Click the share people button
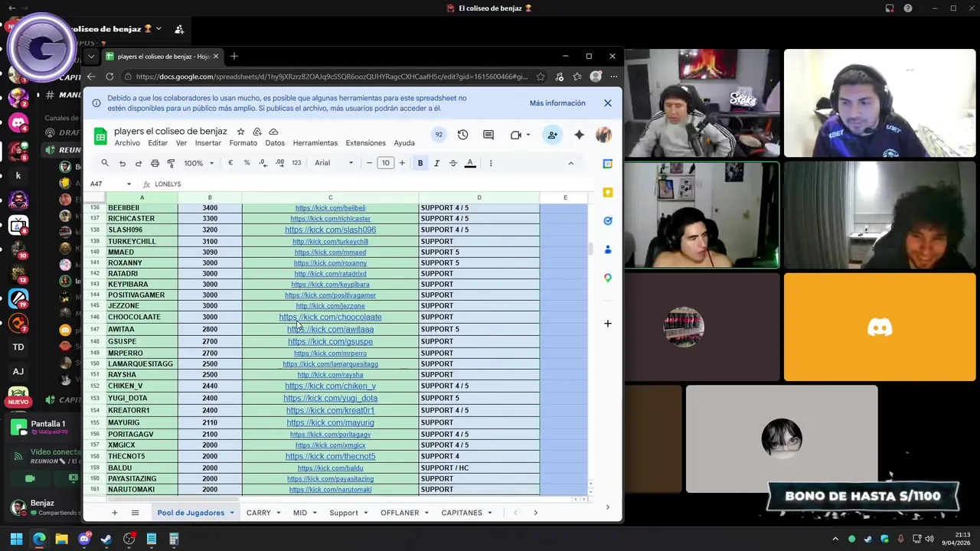980x551 pixels. point(552,135)
